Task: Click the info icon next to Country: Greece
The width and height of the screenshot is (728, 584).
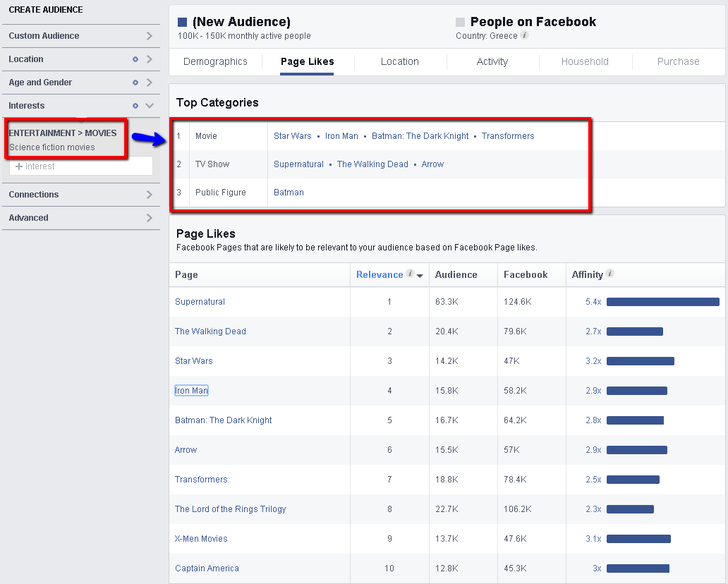Action: (524, 35)
